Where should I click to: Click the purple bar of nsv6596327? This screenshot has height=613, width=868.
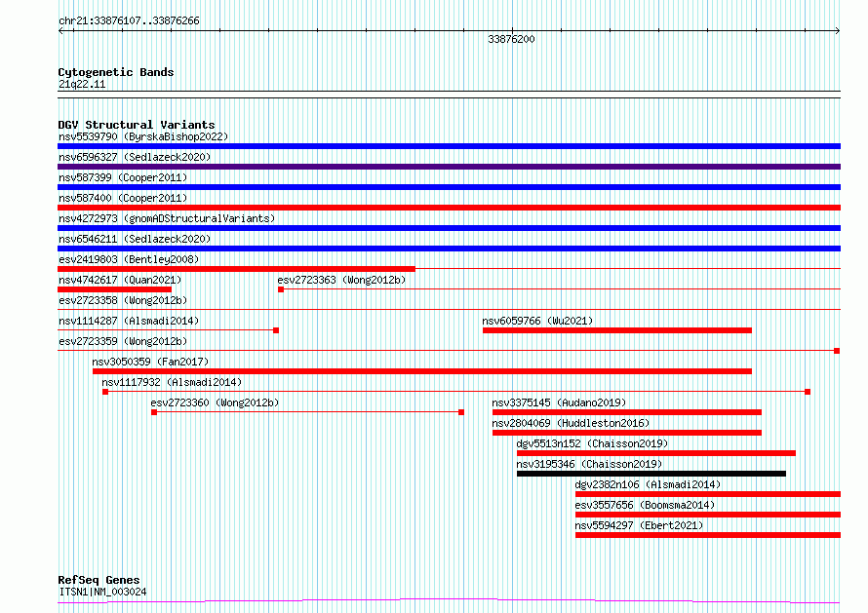(x=449, y=167)
